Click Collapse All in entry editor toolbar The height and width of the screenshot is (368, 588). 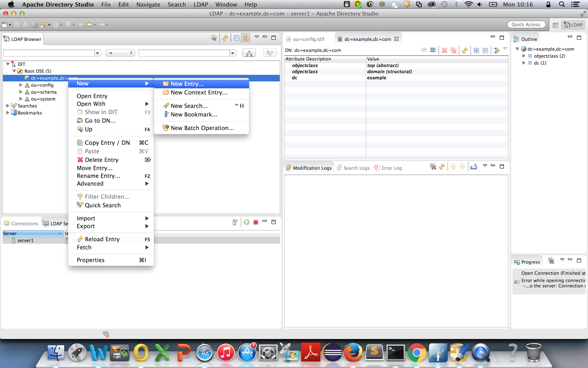pyautogui.click(x=485, y=50)
